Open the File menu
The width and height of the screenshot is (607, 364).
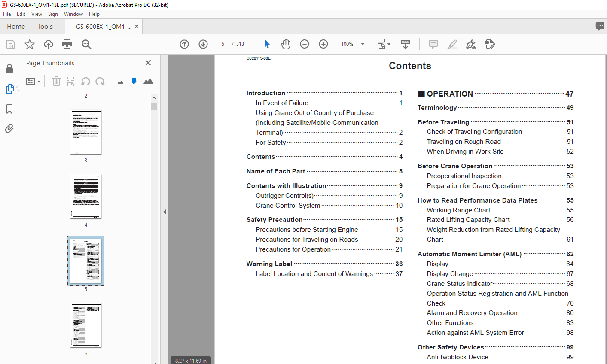coord(7,14)
